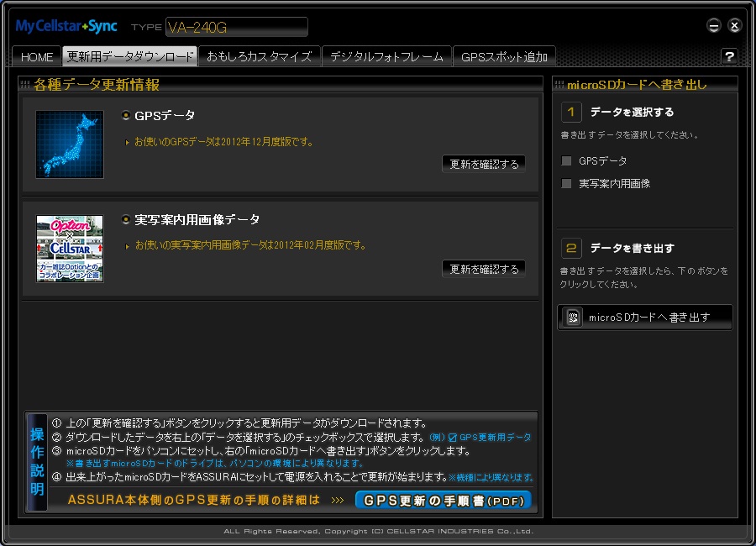Click the 書き出すデータを選択してください instruction text
756x546 pixels.
pos(630,135)
